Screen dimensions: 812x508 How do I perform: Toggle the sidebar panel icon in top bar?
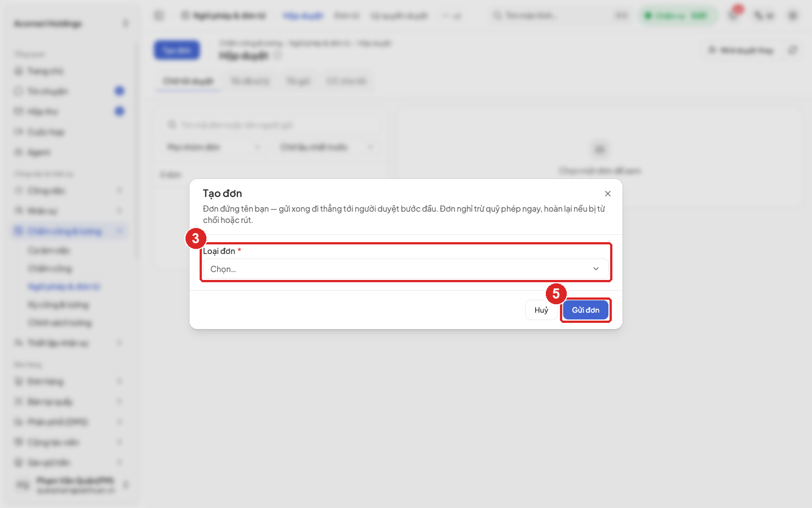[x=159, y=15]
